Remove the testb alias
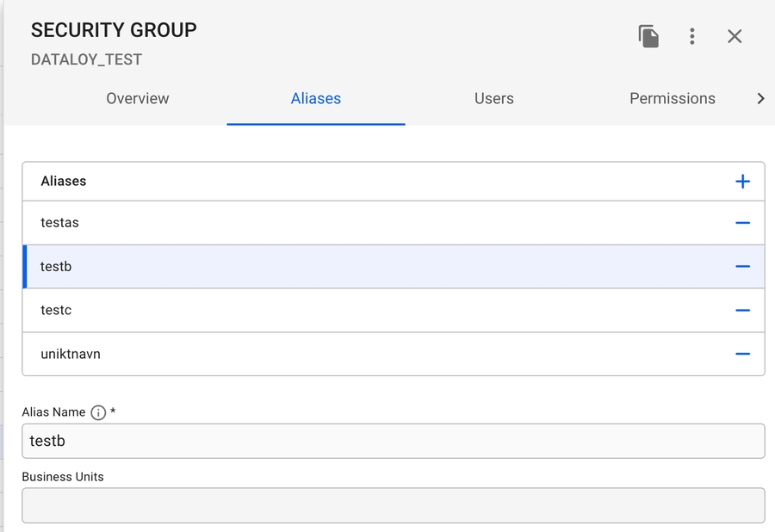 (742, 267)
